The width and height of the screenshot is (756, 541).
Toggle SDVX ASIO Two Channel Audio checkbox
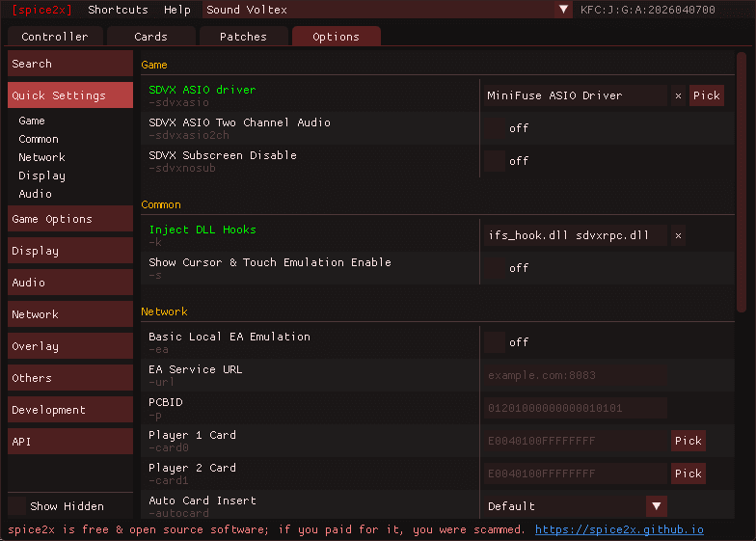tap(495, 128)
